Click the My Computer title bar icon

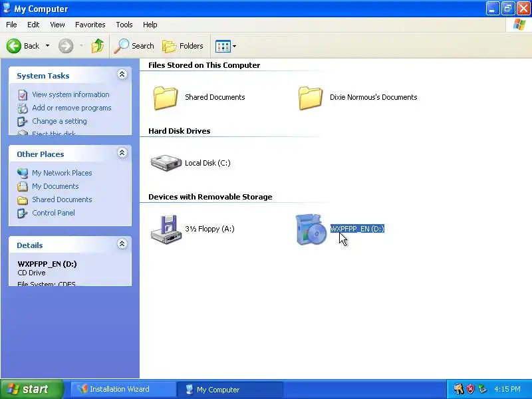[x=7, y=8]
